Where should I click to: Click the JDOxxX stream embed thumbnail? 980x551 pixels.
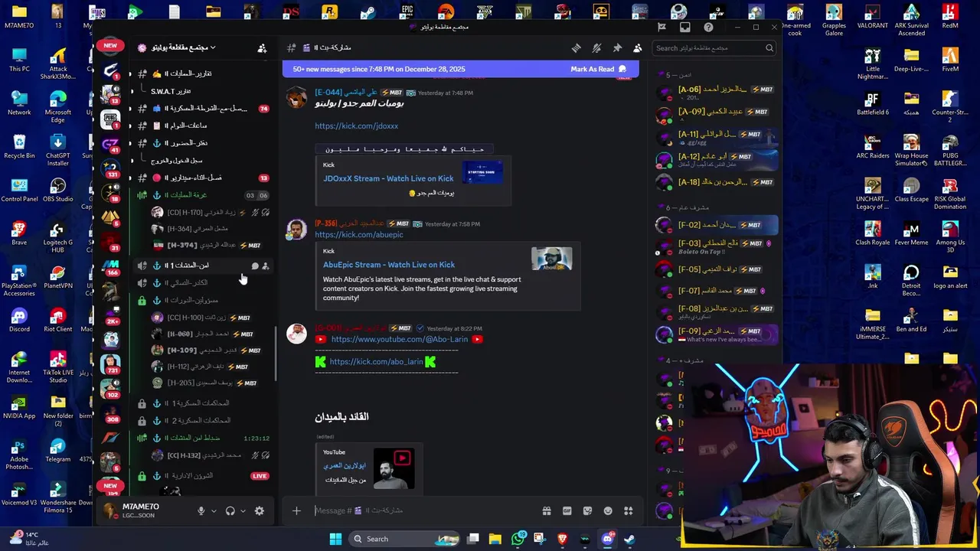(482, 171)
